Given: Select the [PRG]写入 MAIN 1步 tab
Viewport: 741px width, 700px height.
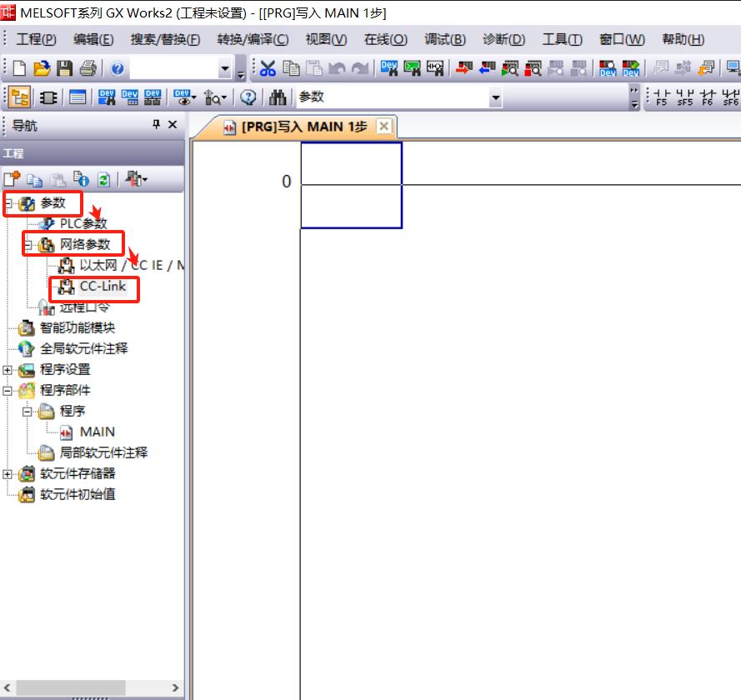Looking at the screenshot, I should 304,127.
